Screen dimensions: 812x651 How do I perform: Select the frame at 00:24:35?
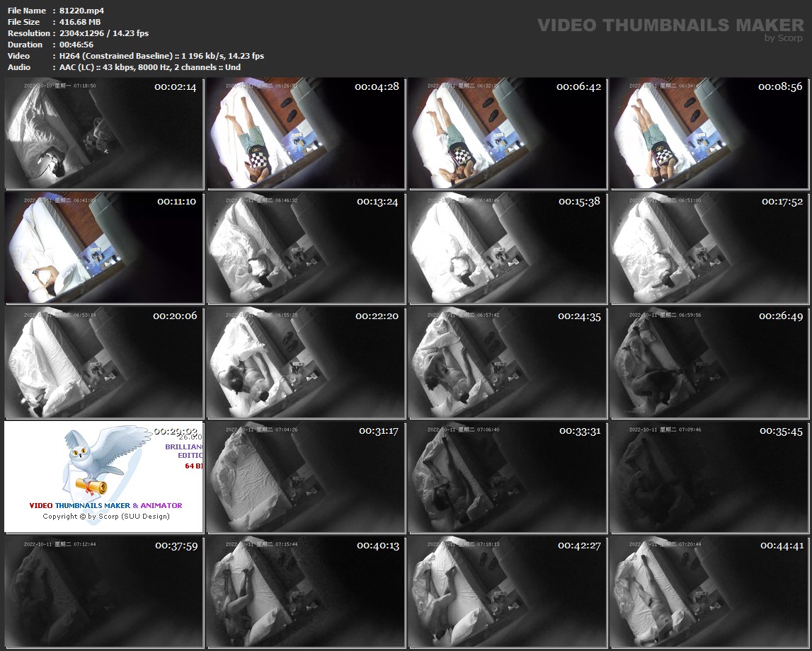pos(508,362)
